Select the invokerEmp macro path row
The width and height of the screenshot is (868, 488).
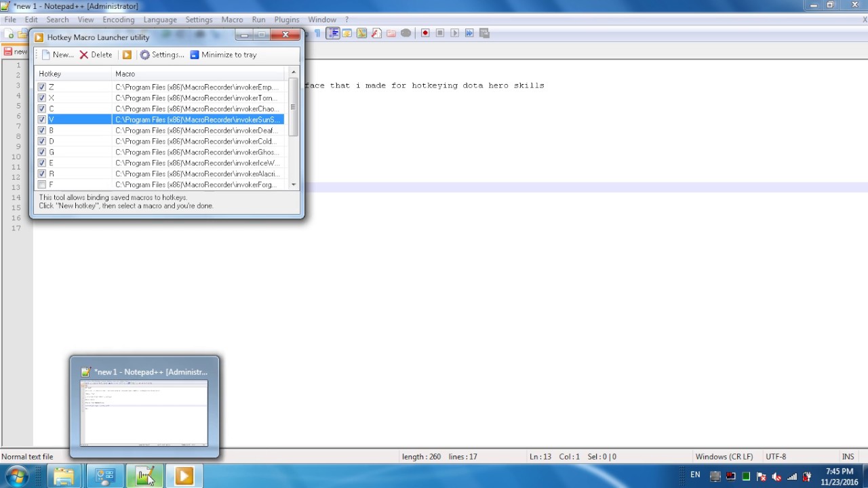[197, 87]
